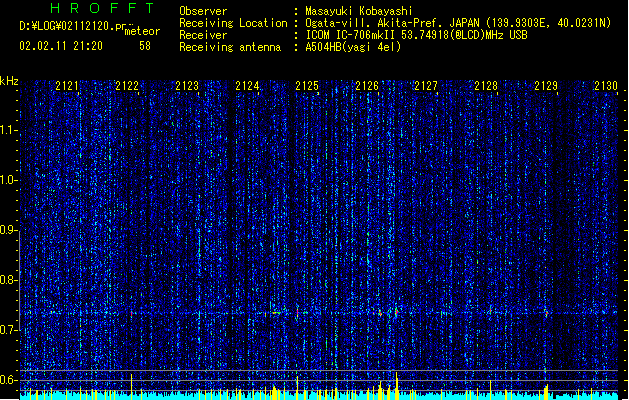Click the kHz axis unit label
Screen dimensions: 629x400
pos(9,81)
